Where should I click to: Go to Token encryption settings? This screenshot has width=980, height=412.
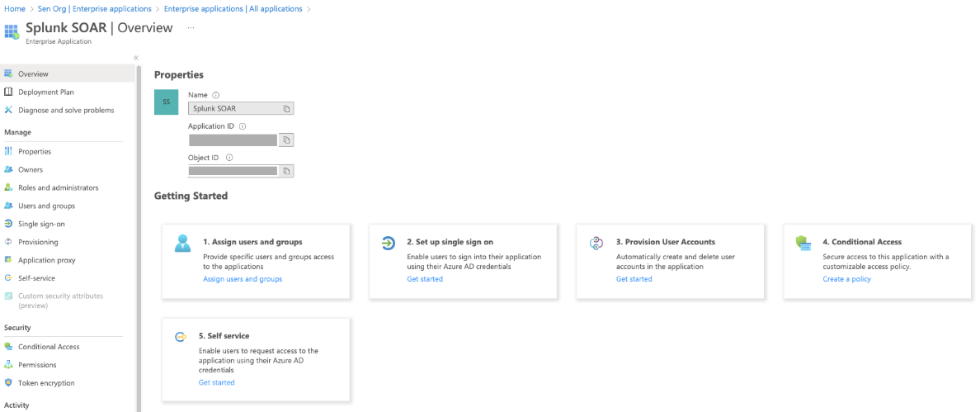point(46,383)
